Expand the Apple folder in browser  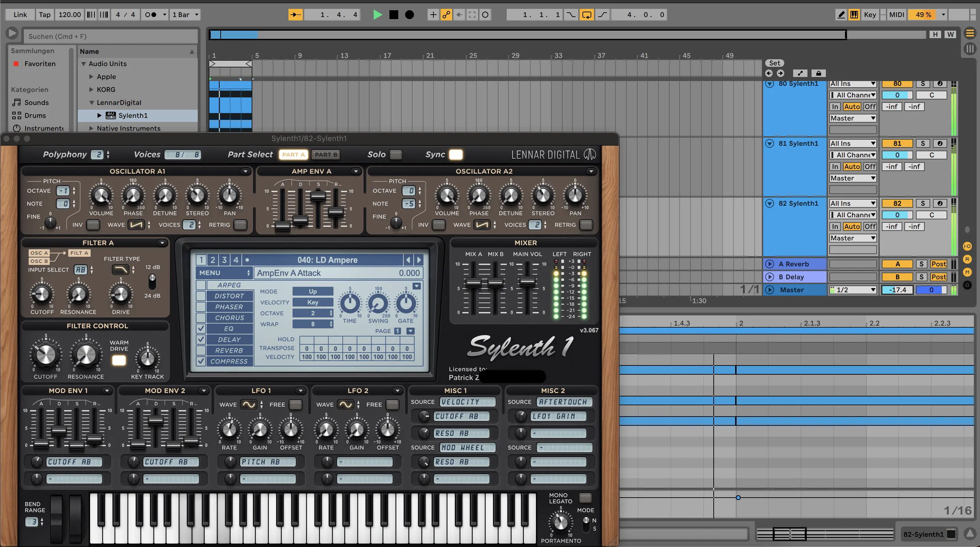click(x=91, y=77)
